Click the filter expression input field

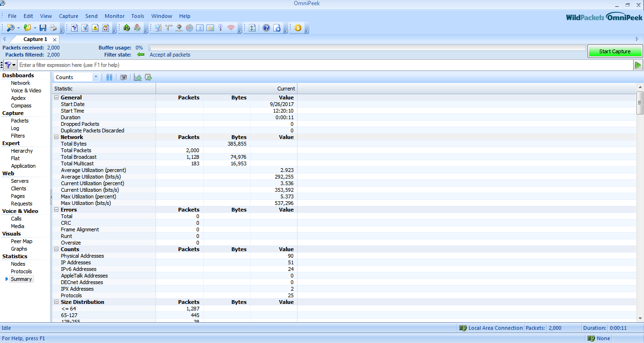point(325,65)
